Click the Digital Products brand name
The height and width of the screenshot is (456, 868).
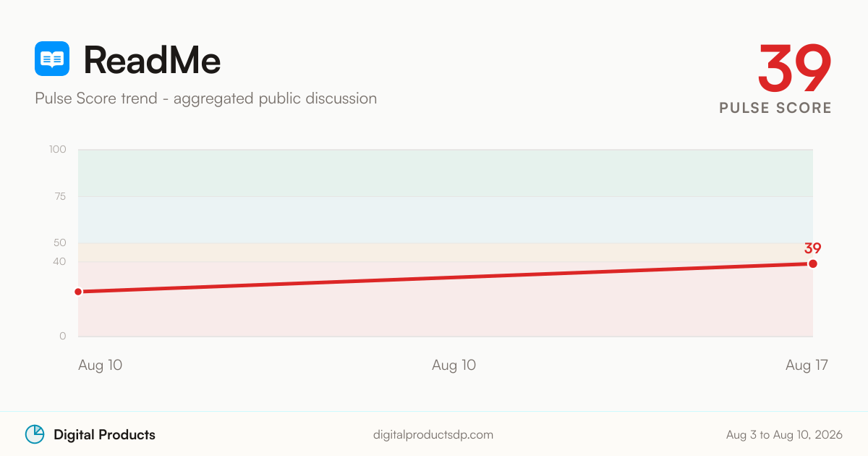coord(104,435)
